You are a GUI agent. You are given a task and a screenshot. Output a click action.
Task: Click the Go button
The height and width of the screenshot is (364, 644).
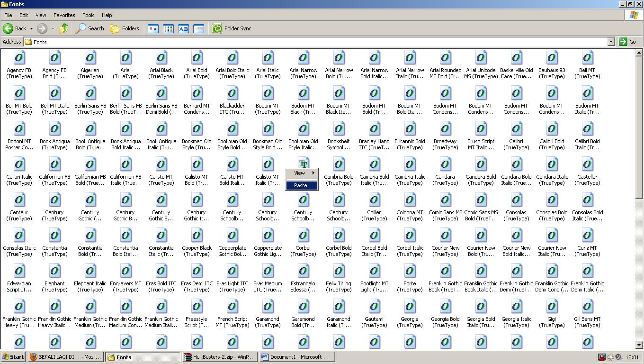[x=627, y=42]
